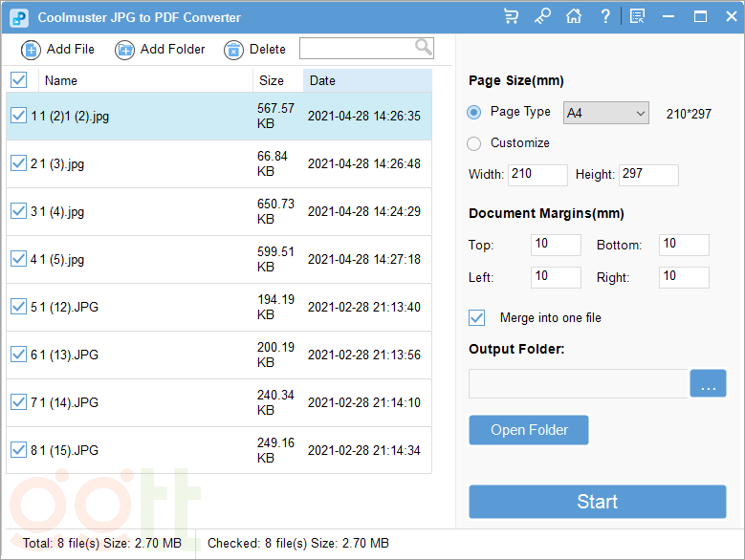745x560 pixels.
Task: Sort files by Name column header
Action: click(143, 81)
